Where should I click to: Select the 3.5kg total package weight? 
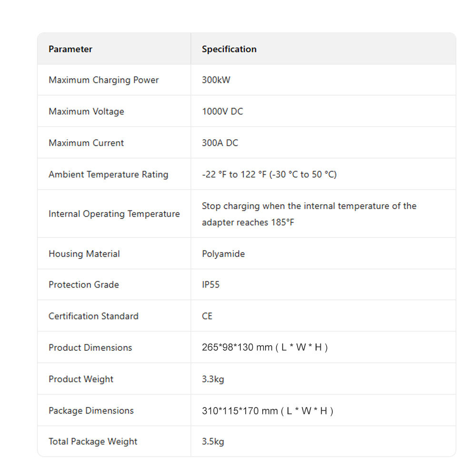pos(213,442)
